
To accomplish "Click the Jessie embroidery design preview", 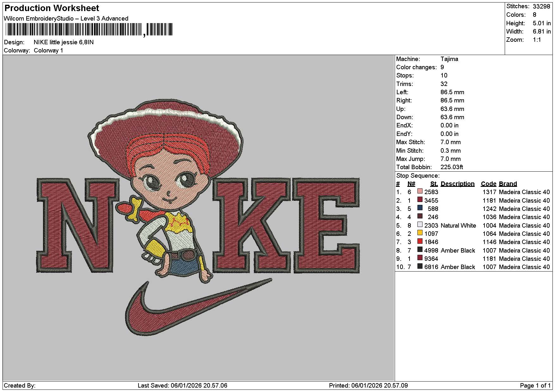I will coord(198,217).
